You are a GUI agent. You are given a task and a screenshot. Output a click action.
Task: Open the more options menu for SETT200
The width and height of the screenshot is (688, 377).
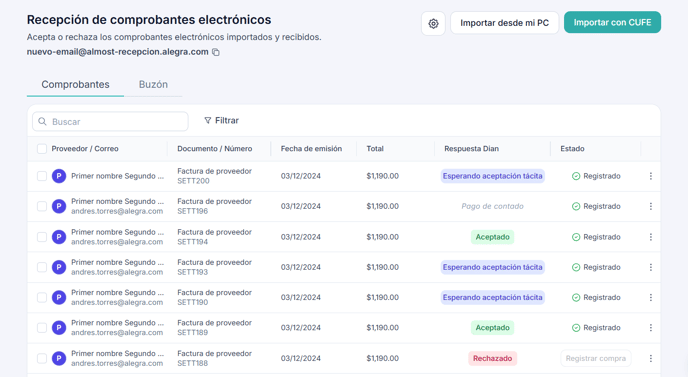(x=651, y=176)
